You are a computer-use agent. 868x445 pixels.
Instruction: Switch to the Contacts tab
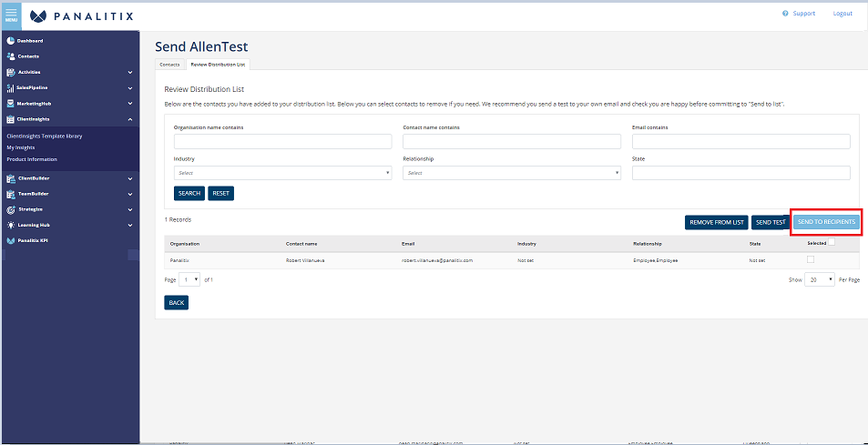click(170, 65)
